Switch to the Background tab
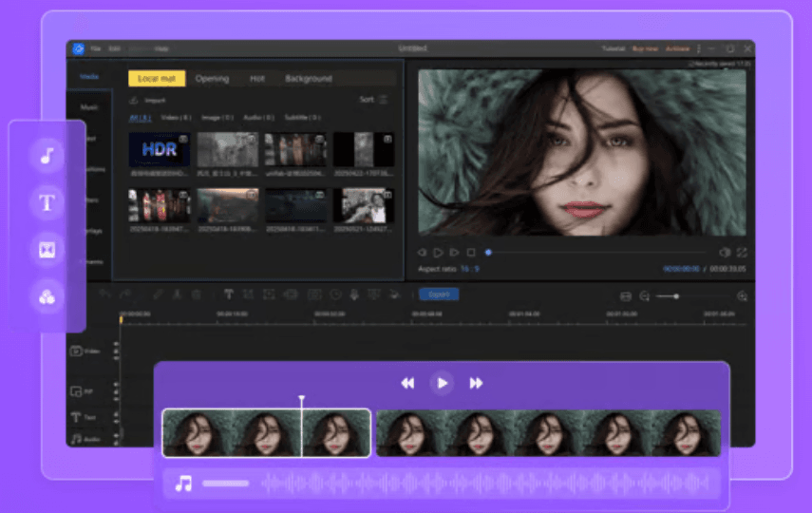The height and width of the screenshot is (513, 812). [x=308, y=78]
